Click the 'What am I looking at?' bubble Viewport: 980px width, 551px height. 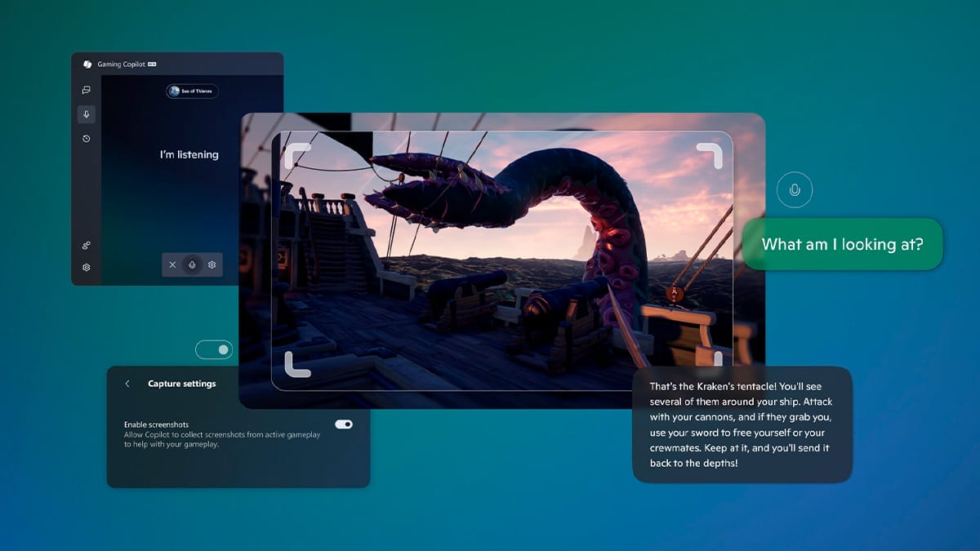842,244
